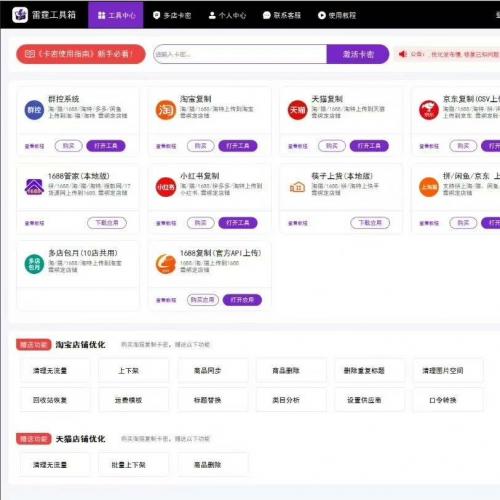500x500 pixels.
Task: Open the tutorial link in 淘宝复制 card
Action: [166, 146]
